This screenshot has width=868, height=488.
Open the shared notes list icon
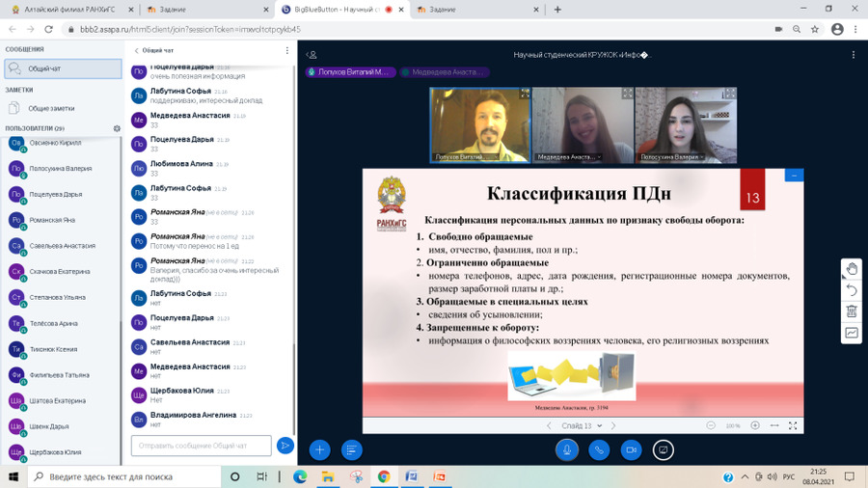point(351,449)
